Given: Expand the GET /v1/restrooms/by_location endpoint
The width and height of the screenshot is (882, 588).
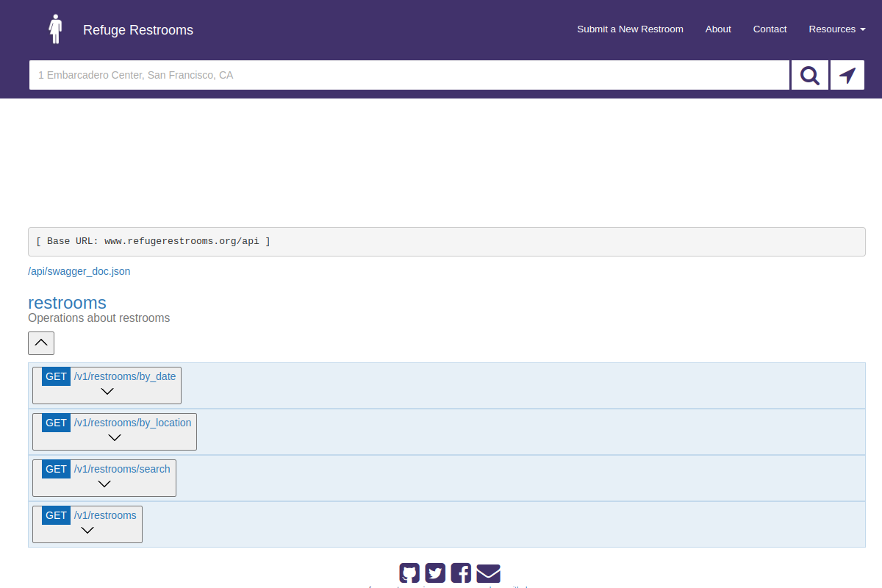Looking at the screenshot, I should pyautogui.click(x=115, y=431).
